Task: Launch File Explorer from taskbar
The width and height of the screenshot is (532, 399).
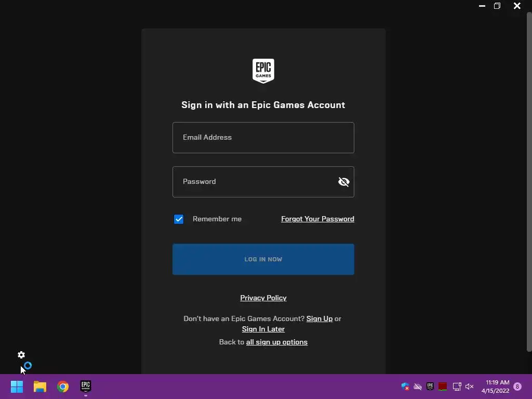Action: (39, 387)
